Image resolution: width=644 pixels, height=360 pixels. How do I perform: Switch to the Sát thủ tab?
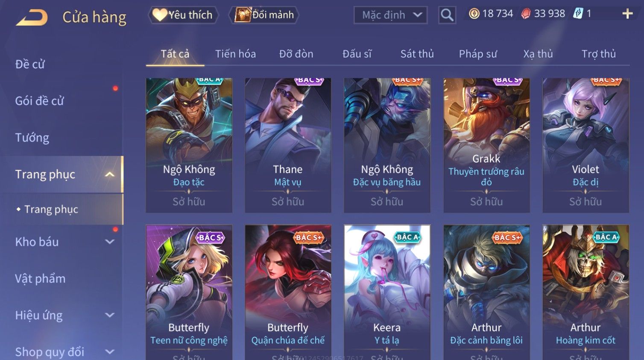pyautogui.click(x=417, y=54)
